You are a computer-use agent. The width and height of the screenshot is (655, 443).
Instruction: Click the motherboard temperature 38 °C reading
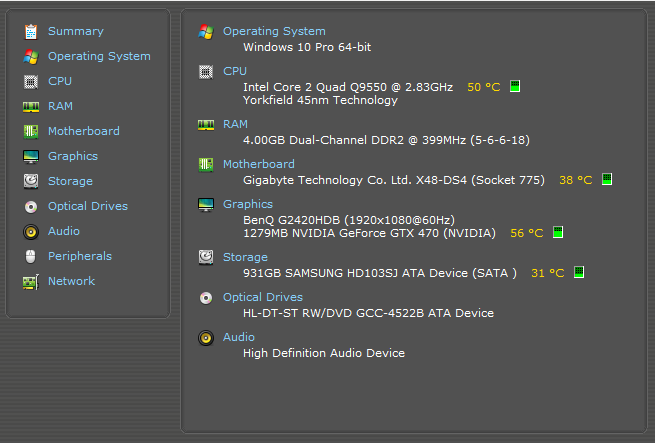click(575, 180)
